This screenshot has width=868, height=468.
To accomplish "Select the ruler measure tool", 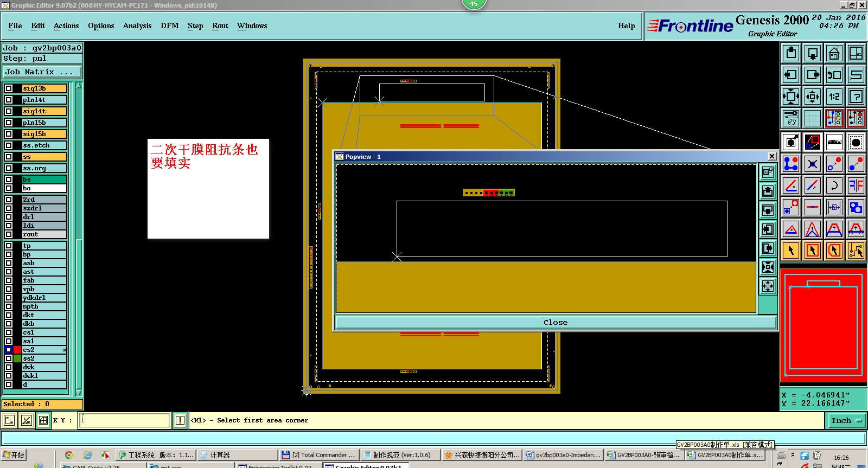I will pyautogui.click(x=834, y=142).
